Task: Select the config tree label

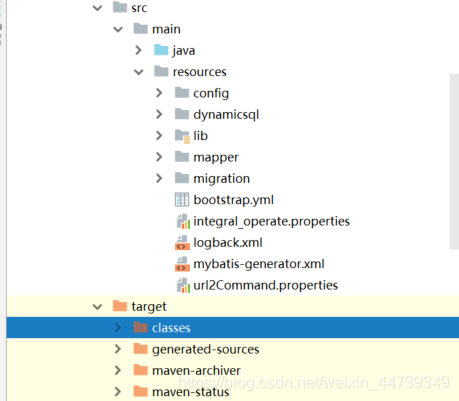Action: pos(211,93)
